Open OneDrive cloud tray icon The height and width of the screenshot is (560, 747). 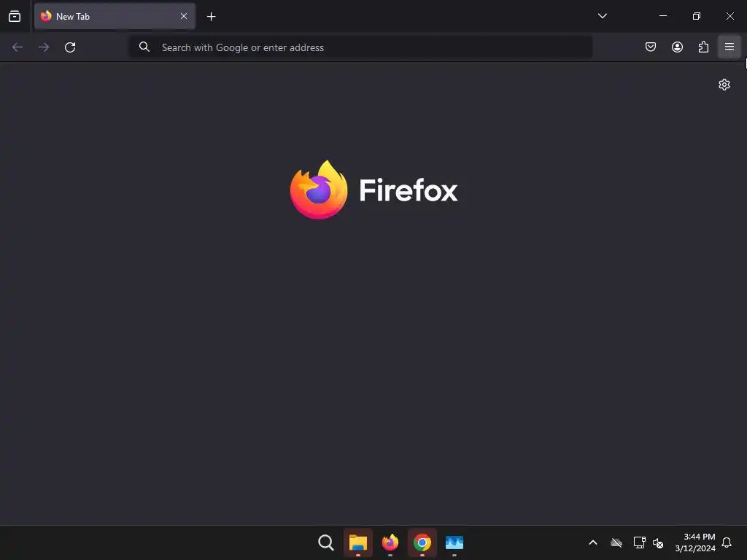coord(616,542)
